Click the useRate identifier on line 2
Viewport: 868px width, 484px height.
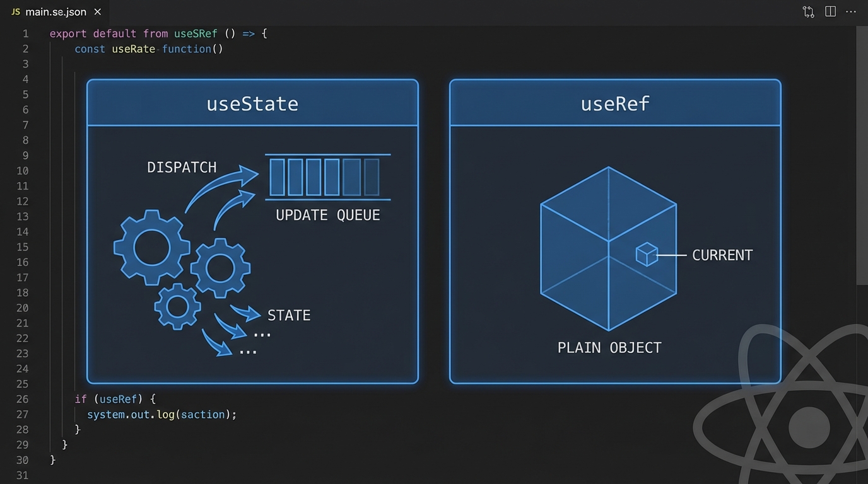pyautogui.click(x=133, y=49)
